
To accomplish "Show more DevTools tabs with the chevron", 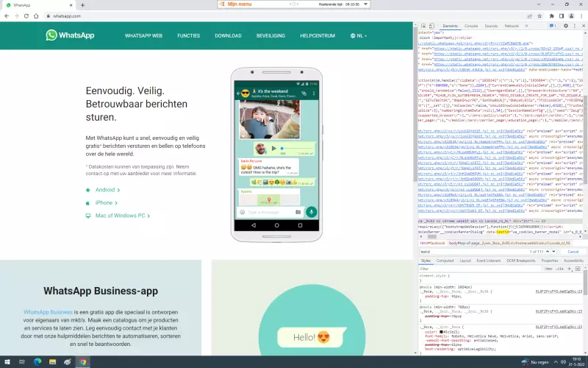I will (x=526, y=26).
